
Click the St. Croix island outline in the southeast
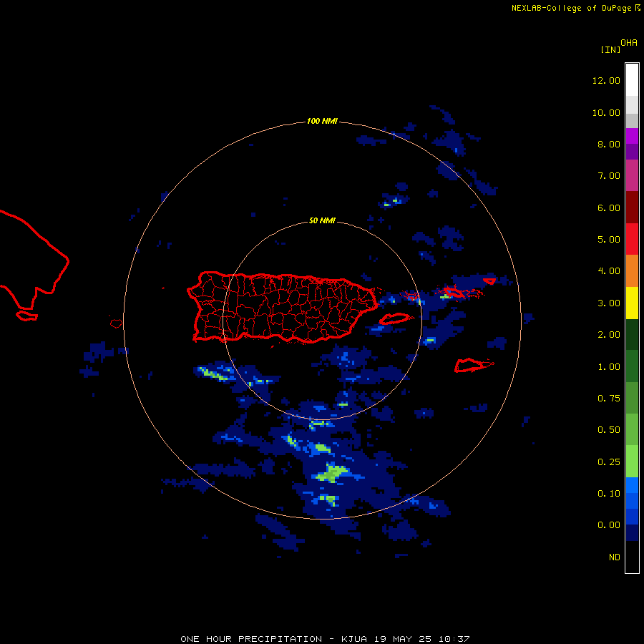(x=474, y=365)
